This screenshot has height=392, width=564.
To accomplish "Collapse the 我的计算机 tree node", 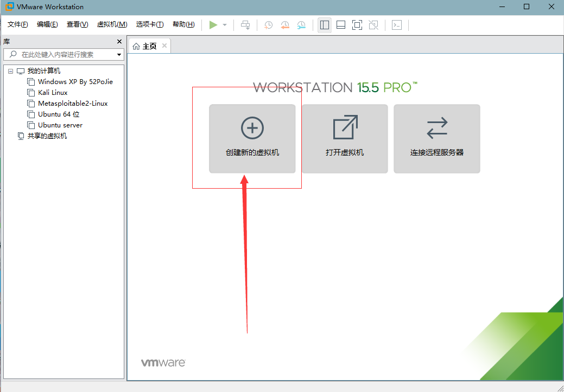I will point(10,71).
